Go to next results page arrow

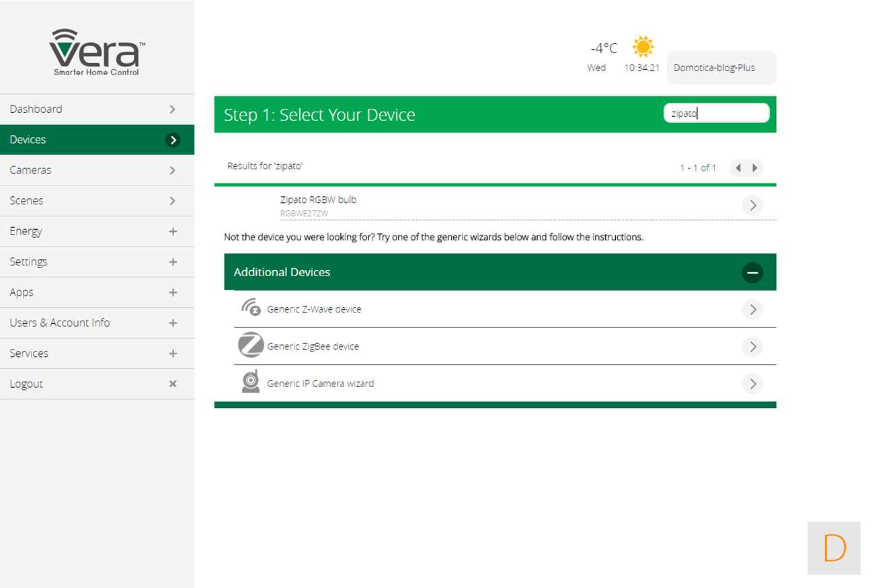tap(755, 168)
